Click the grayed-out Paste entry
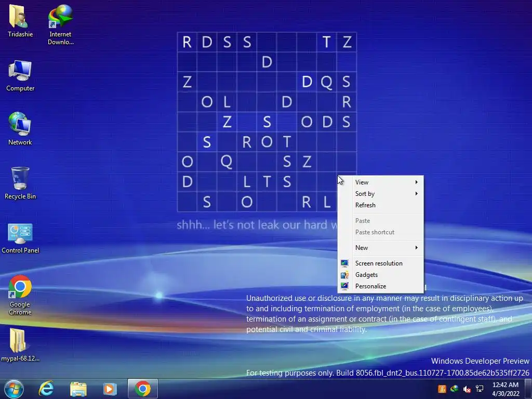This screenshot has height=399, width=532. coord(381,221)
